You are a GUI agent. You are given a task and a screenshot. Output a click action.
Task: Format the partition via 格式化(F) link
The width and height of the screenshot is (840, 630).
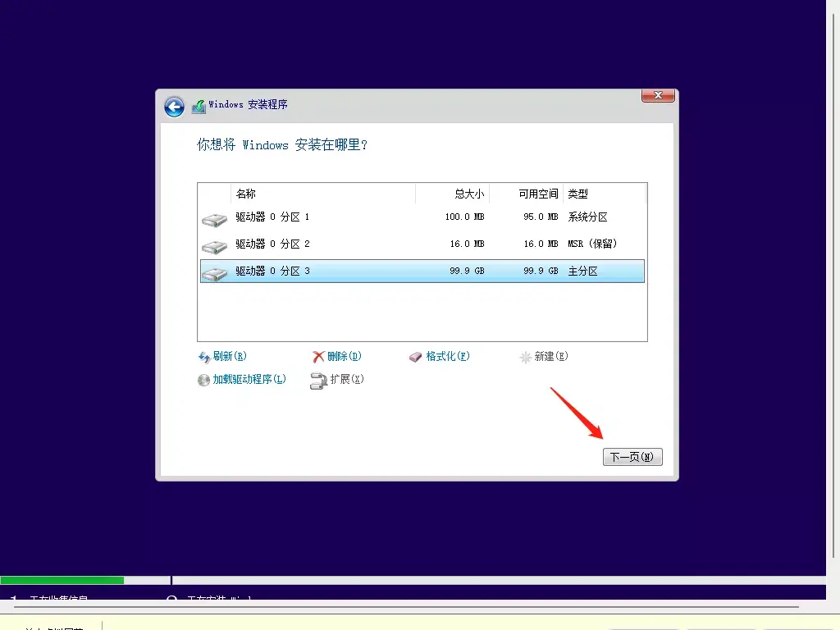[447, 356]
